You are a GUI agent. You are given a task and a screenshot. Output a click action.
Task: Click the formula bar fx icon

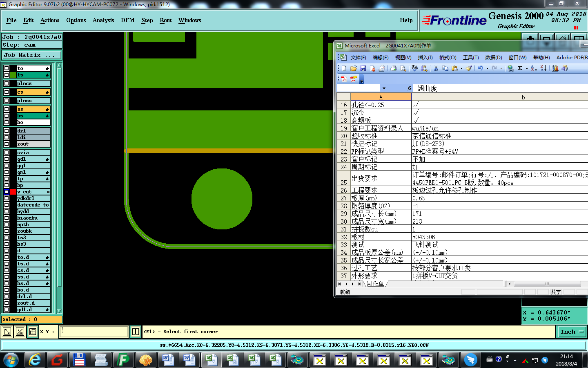[409, 88]
